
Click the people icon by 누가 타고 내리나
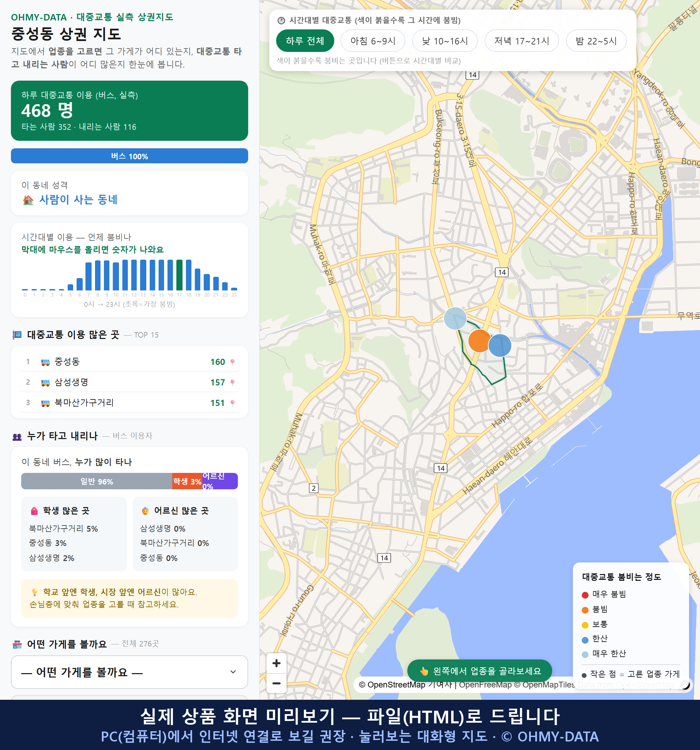pyautogui.click(x=17, y=436)
